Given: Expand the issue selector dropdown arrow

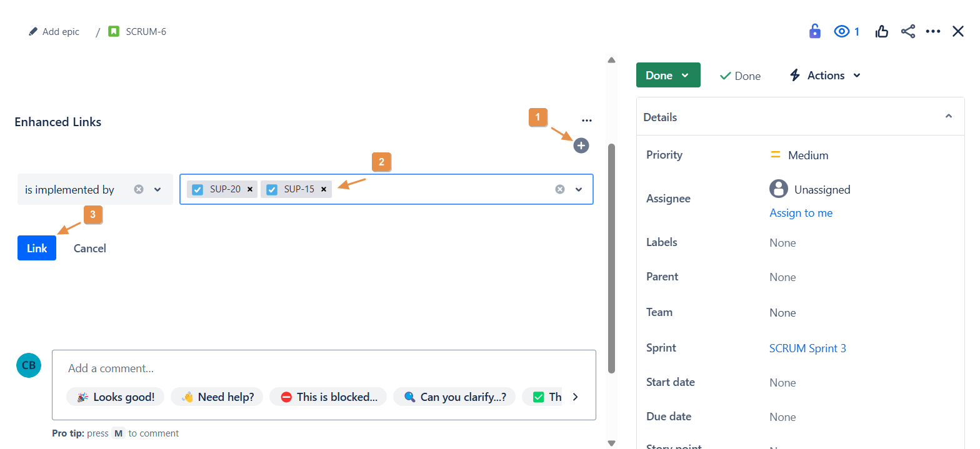Looking at the screenshot, I should pos(579,189).
